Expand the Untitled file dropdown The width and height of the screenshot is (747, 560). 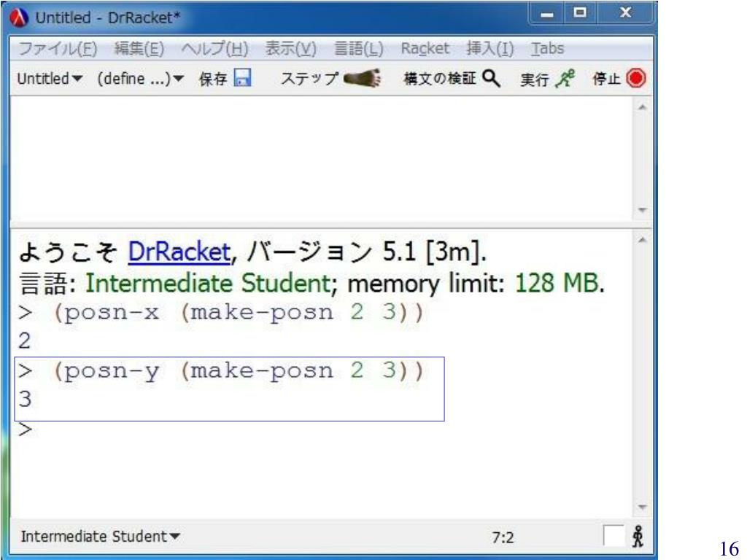(50, 79)
